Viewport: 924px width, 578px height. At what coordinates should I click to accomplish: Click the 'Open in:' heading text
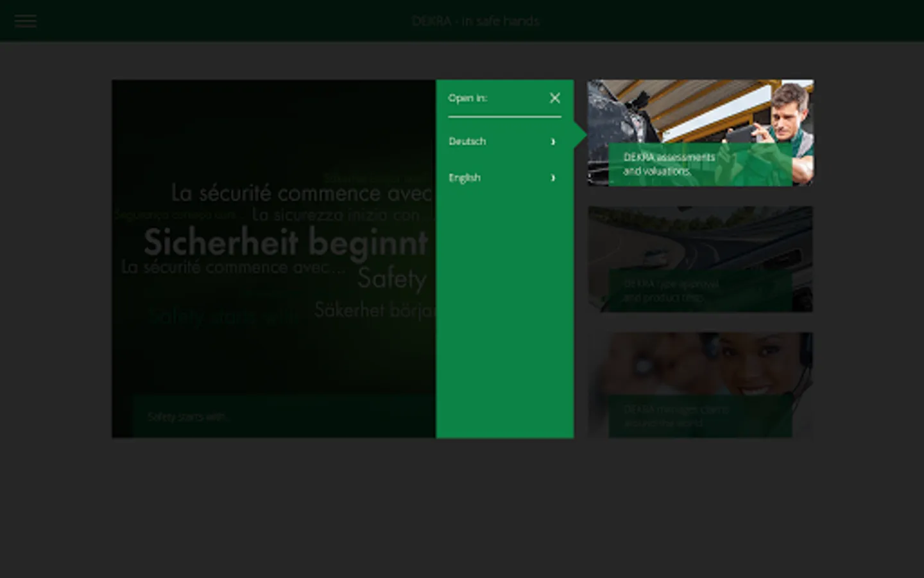[x=468, y=98]
